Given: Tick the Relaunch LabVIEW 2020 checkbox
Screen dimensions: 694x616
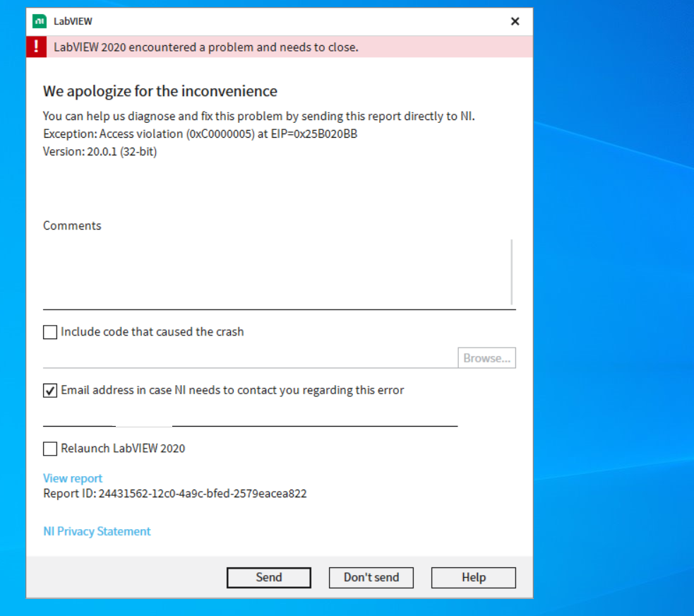Looking at the screenshot, I should pos(50,449).
